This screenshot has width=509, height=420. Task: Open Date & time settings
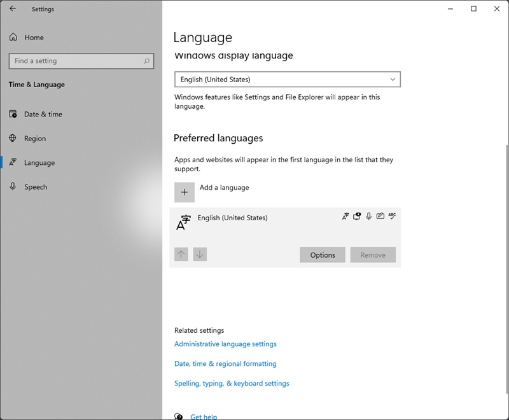43,115
